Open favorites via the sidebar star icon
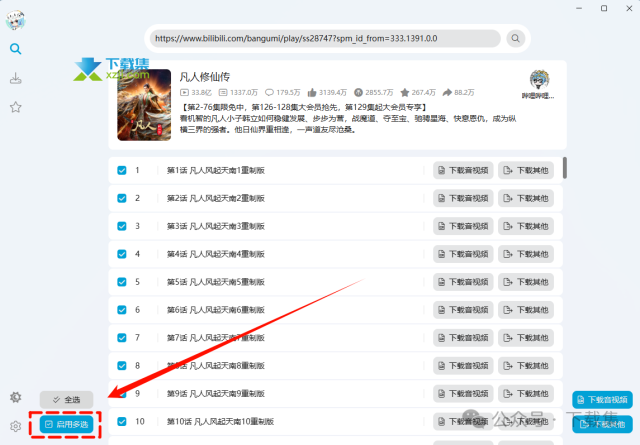640x445 pixels. (x=16, y=107)
